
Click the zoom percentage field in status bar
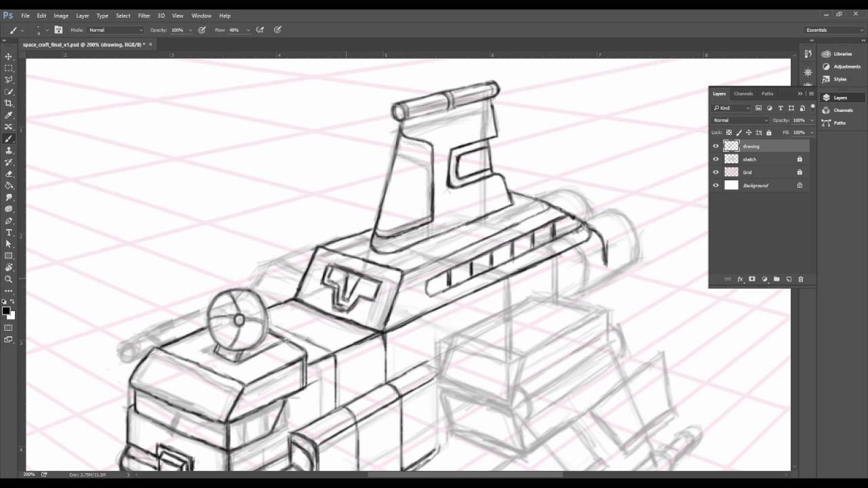[30, 474]
